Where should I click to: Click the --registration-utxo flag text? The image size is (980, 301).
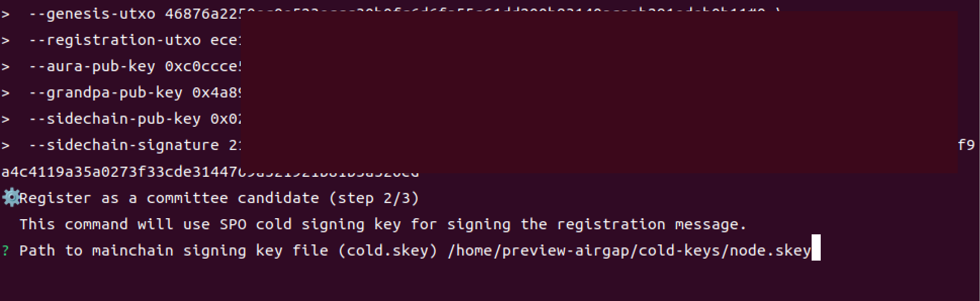click(x=115, y=40)
